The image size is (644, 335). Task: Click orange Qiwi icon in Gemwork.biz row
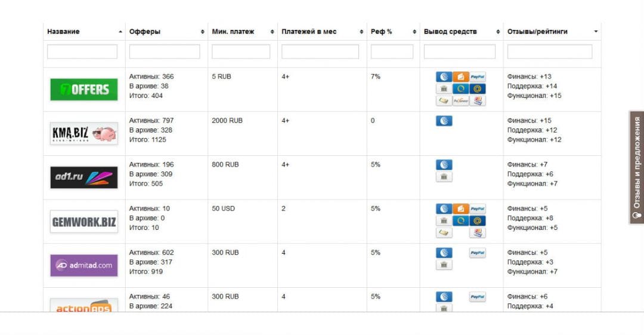click(x=460, y=209)
